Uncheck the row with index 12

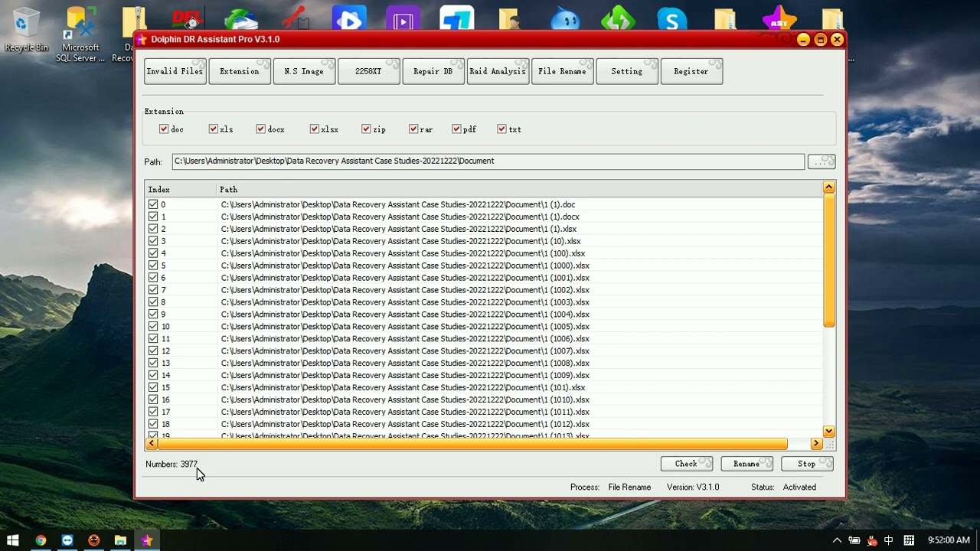pyautogui.click(x=153, y=350)
